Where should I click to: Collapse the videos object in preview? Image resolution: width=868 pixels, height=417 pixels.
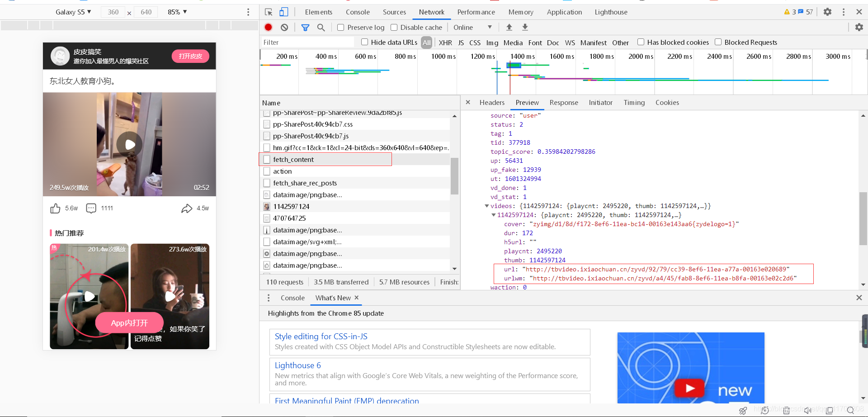tap(487, 206)
